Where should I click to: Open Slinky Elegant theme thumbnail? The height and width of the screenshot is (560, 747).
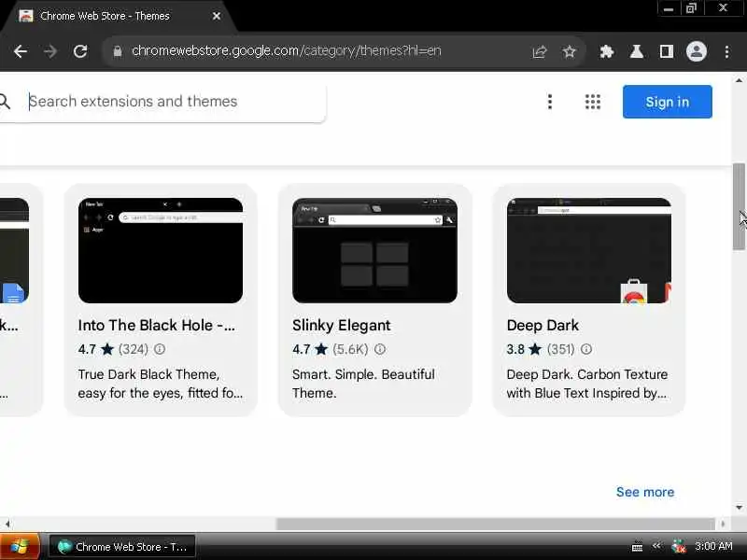(x=375, y=250)
